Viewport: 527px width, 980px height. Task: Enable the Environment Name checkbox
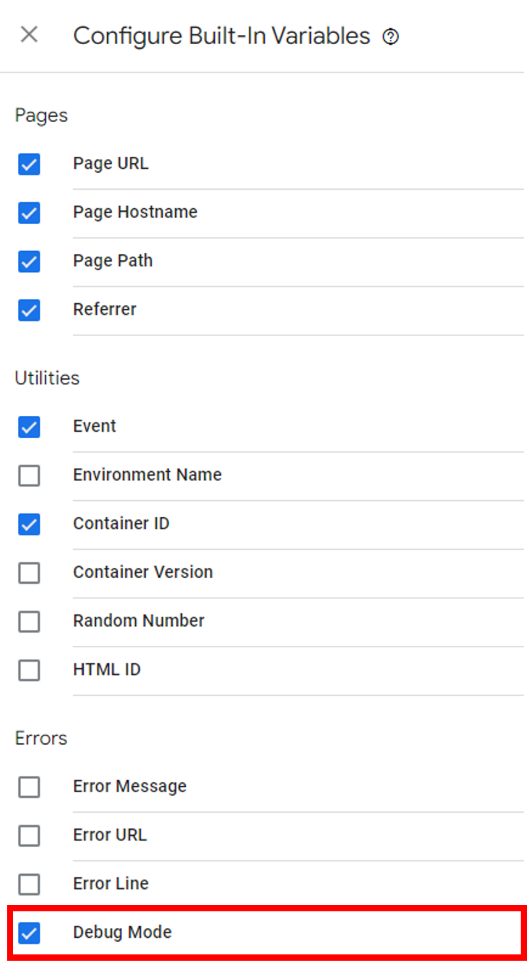(29, 475)
